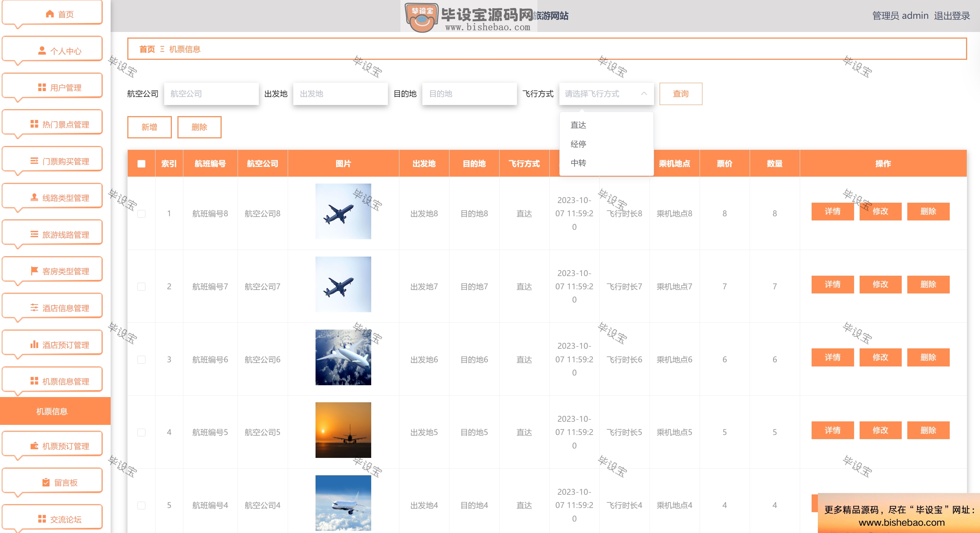
Task: Click 修改 for the 航班编号7 row
Action: 880,284
